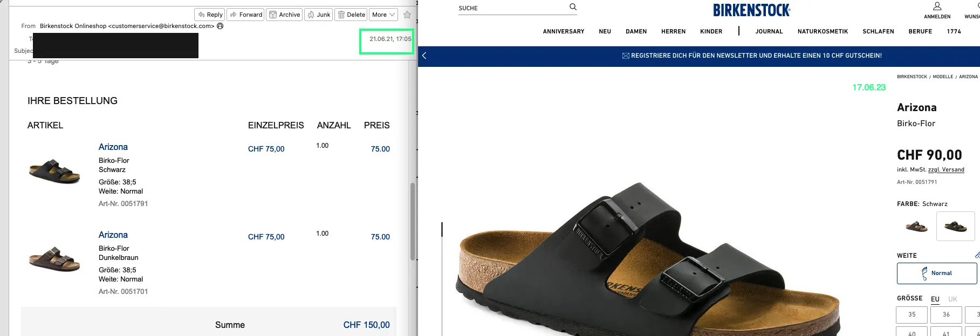Screen dimensions: 980x336
Task: Open the Berufe menu item
Action: pyautogui.click(x=920, y=31)
